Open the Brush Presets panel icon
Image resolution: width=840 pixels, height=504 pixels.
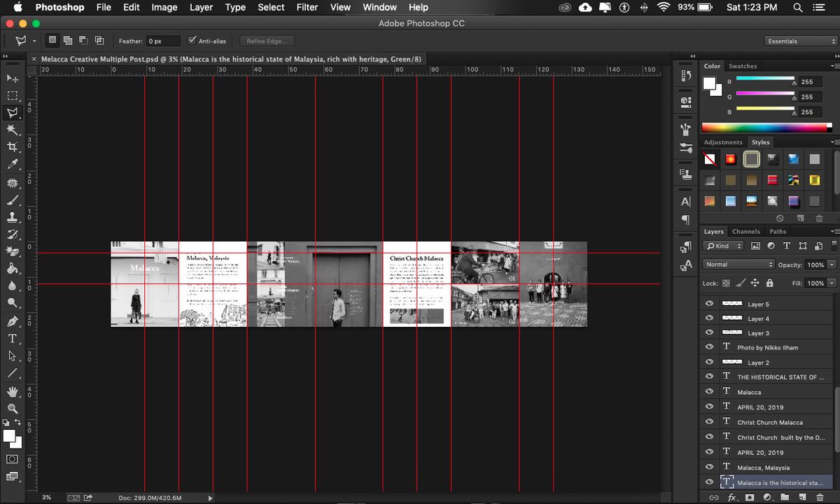tap(686, 148)
